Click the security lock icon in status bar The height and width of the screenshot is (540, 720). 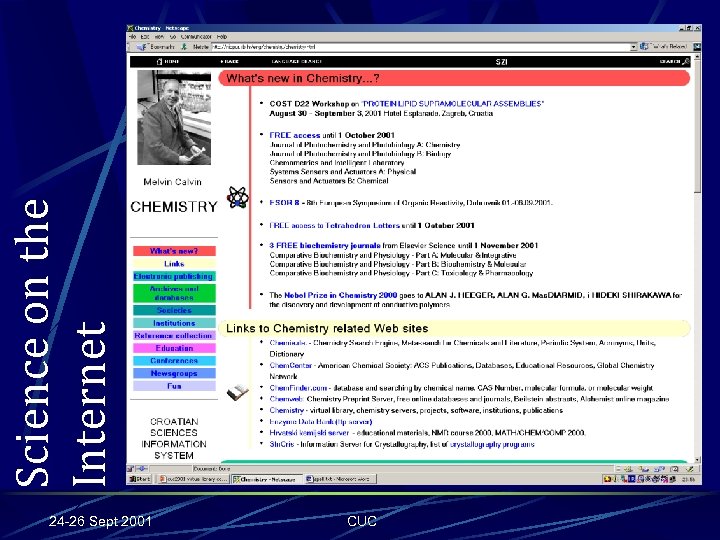pyautogui.click(x=130, y=469)
